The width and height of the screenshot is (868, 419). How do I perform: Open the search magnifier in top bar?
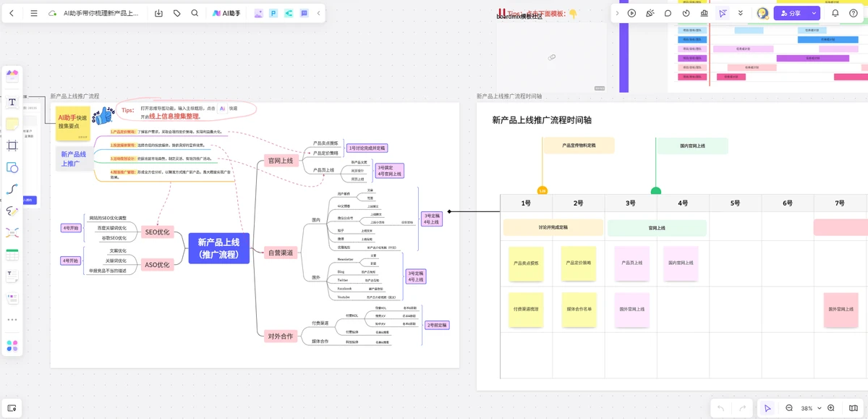pyautogui.click(x=195, y=13)
